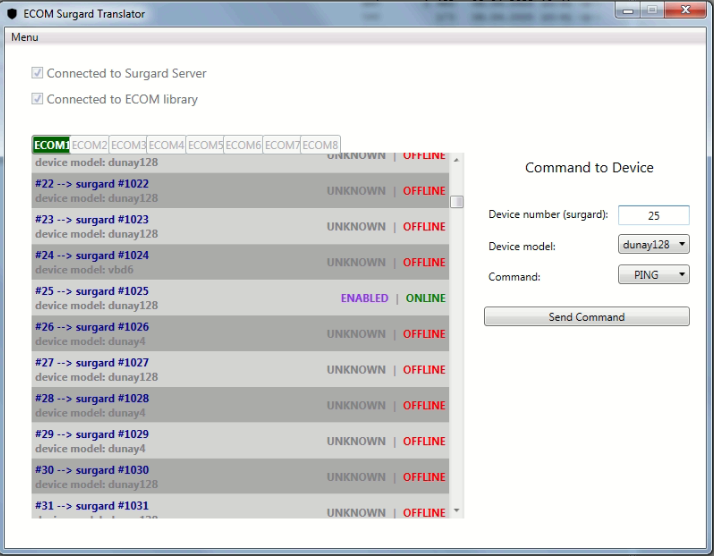The image size is (714, 556).
Task: Select device row #28 surgard #1028
Action: click(240, 405)
